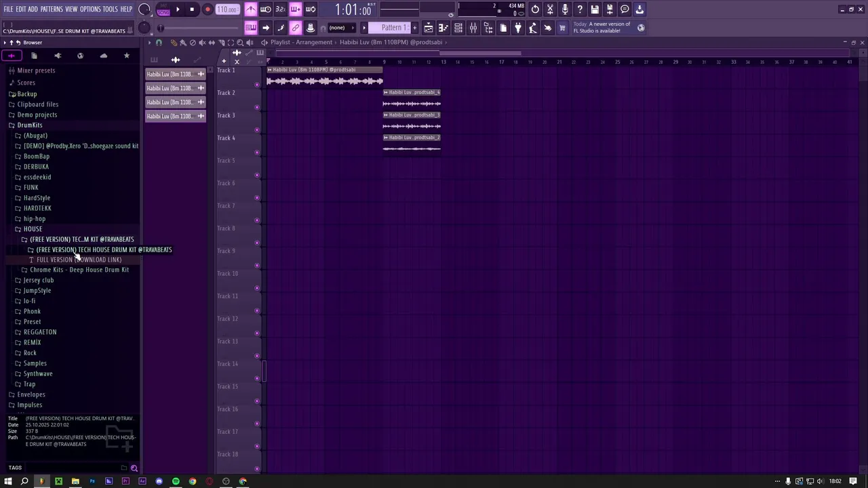Add new pattern with plus button
Screen dimensions: 868x488
(x=415, y=28)
